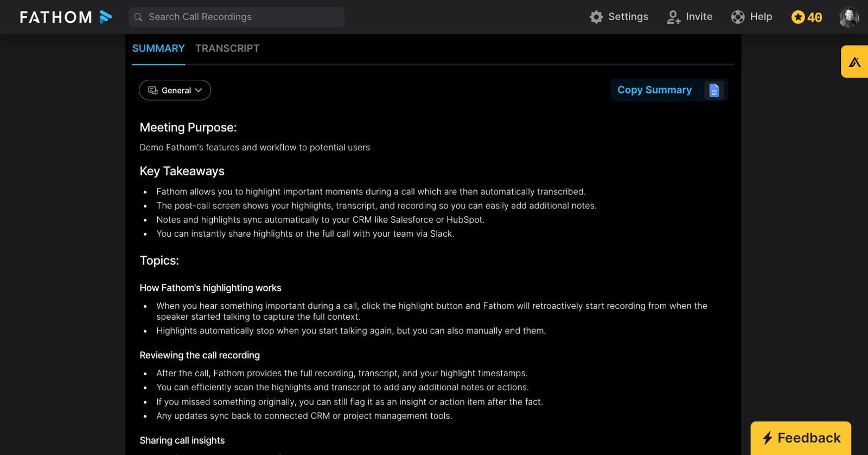Click the lightning bolt on Feedback
This screenshot has height=455, width=868.
pos(767,438)
